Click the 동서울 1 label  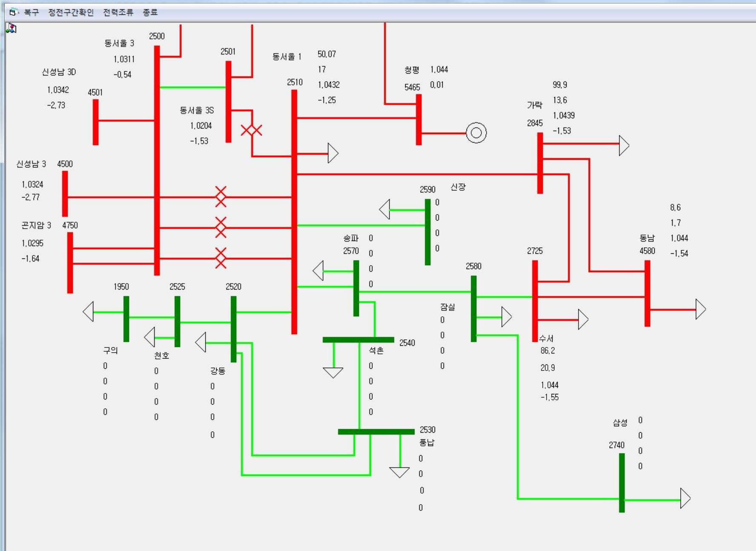coord(287,57)
